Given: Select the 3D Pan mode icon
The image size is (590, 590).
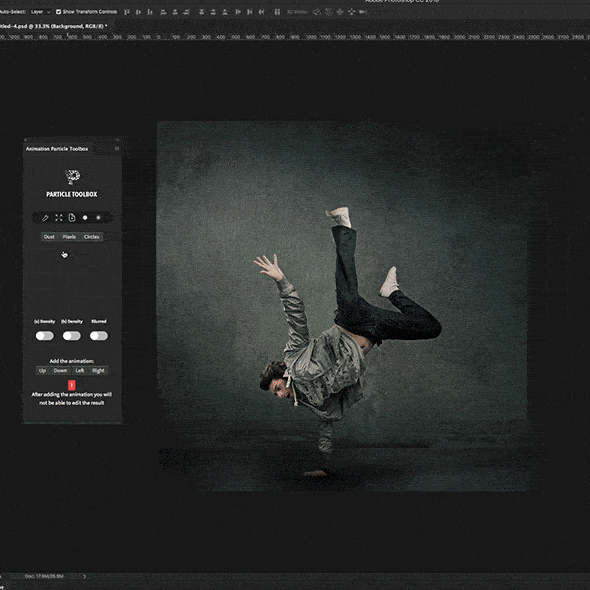Looking at the screenshot, I should [340, 12].
